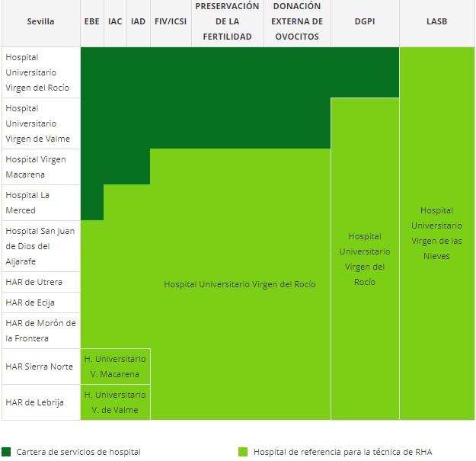The height and width of the screenshot is (461, 476).
Task: Select Preservación de la Fertilidad header
Action: [227, 21]
